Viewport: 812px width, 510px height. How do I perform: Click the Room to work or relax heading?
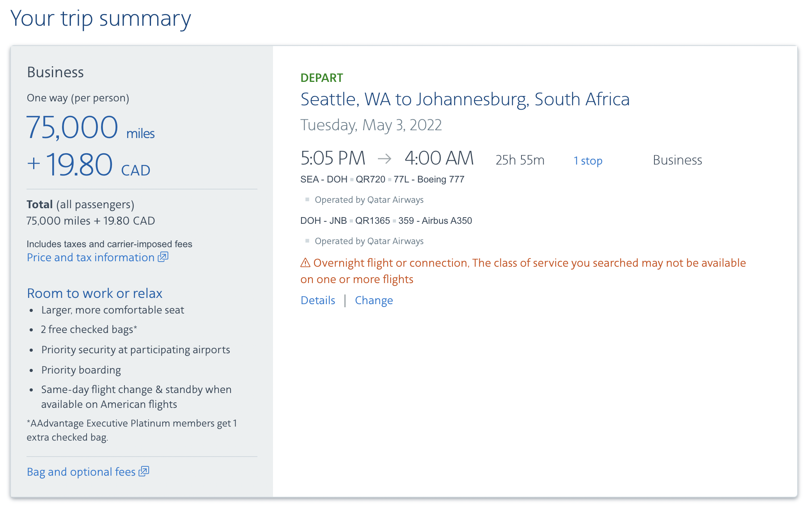(x=94, y=293)
